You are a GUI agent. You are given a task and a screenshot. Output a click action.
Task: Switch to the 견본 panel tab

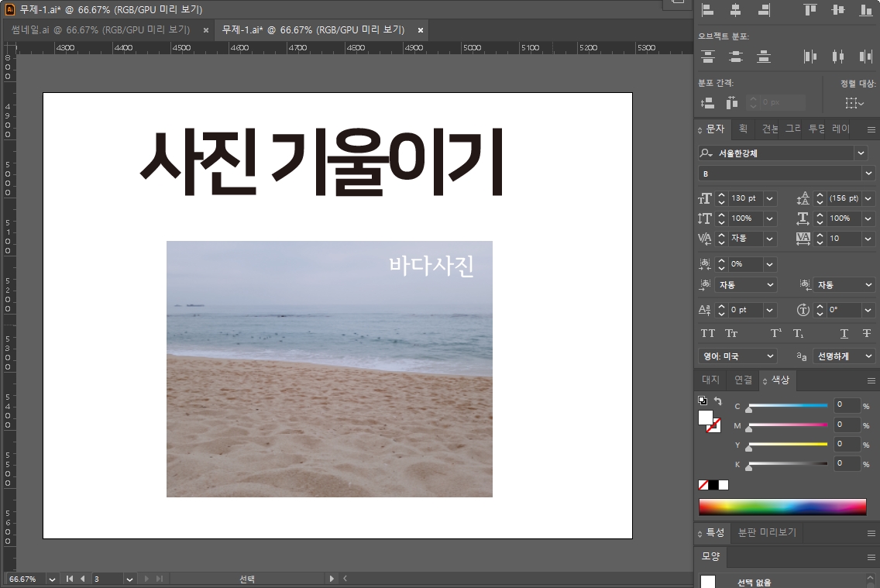(769, 129)
